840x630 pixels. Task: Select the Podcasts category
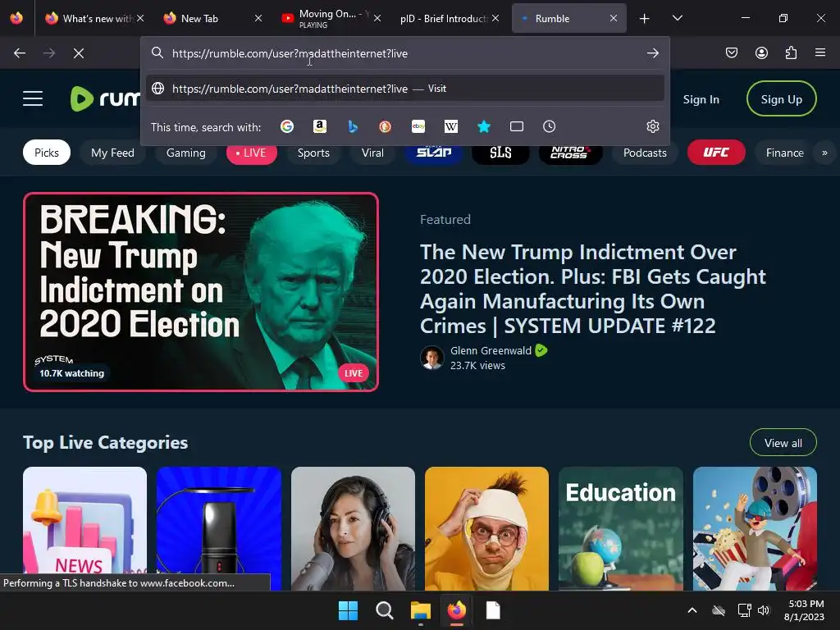click(645, 153)
